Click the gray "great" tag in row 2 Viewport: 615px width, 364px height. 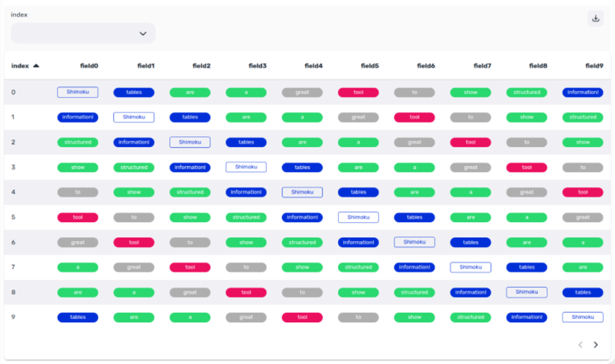(414, 142)
